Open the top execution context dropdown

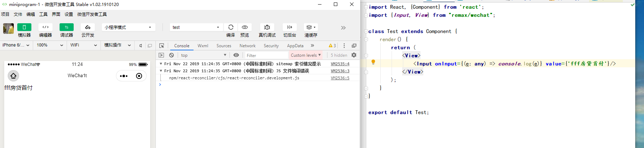click(203, 55)
